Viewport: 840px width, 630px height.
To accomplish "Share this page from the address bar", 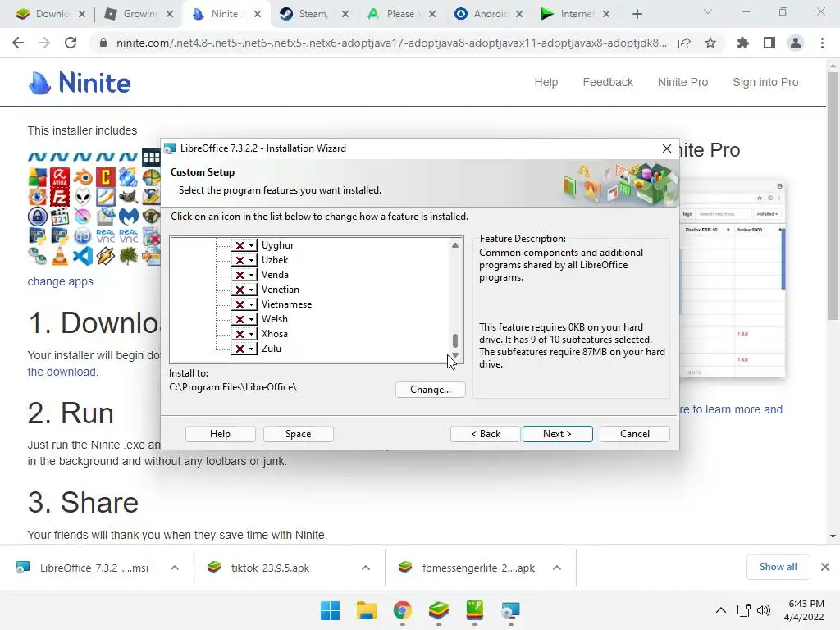I will pyautogui.click(x=684, y=43).
